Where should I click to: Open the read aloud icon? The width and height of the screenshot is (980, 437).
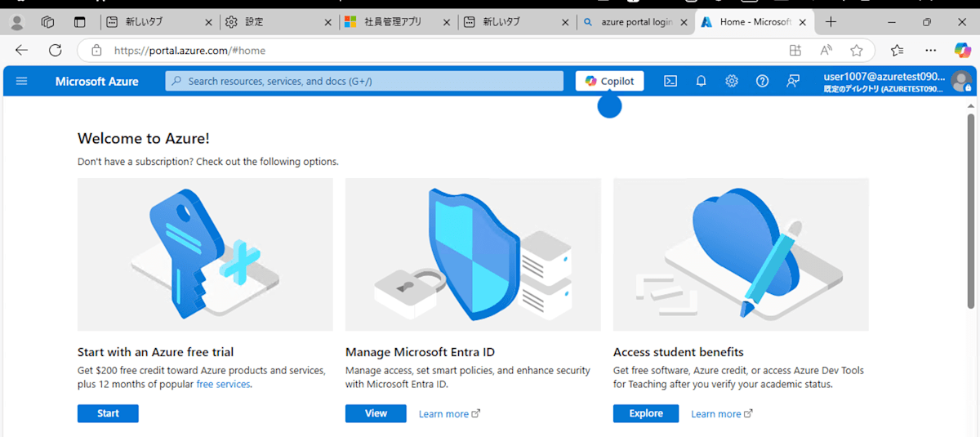click(x=826, y=50)
